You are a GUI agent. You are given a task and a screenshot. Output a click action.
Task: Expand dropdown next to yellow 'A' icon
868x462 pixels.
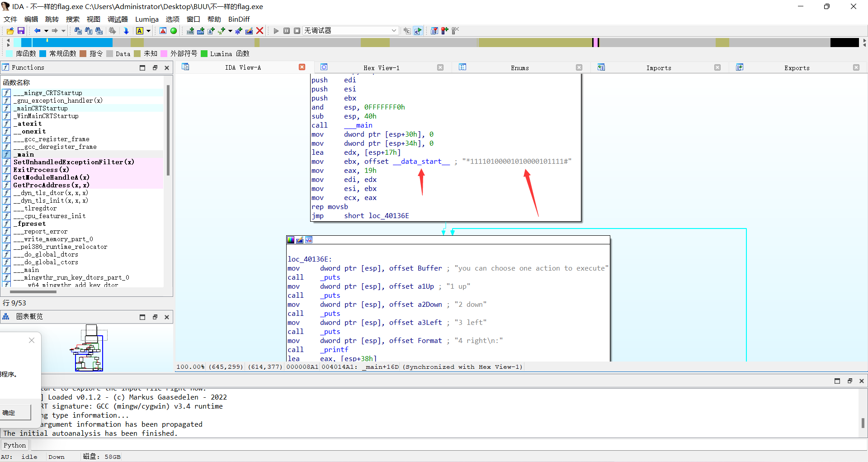coord(148,31)
